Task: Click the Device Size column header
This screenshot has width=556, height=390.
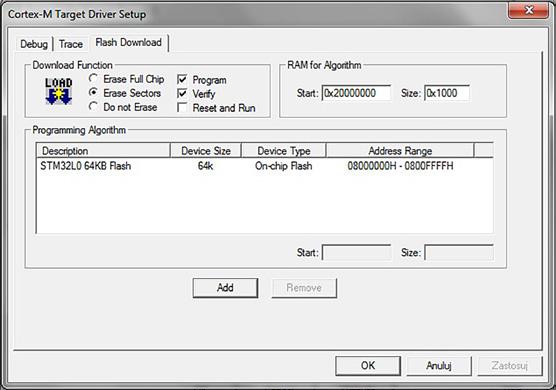Action: pyautogui.click(x=206, y=151)
